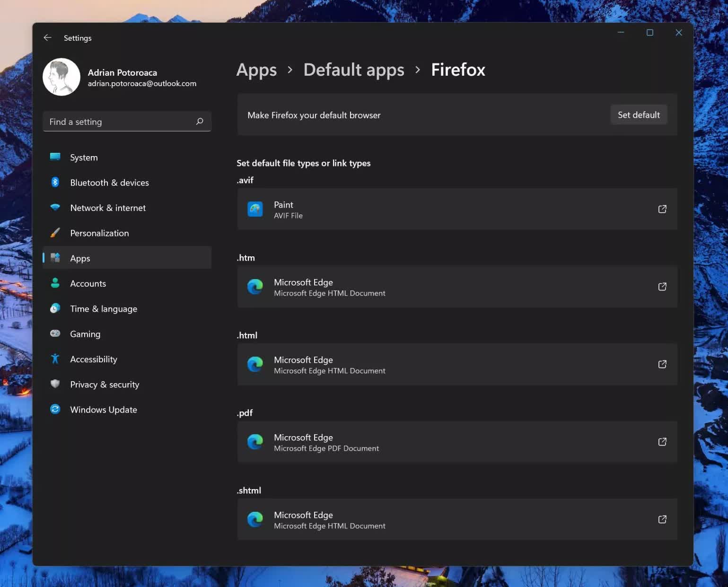Open System settings
The image size is (728, 587).
pos(127,158)
